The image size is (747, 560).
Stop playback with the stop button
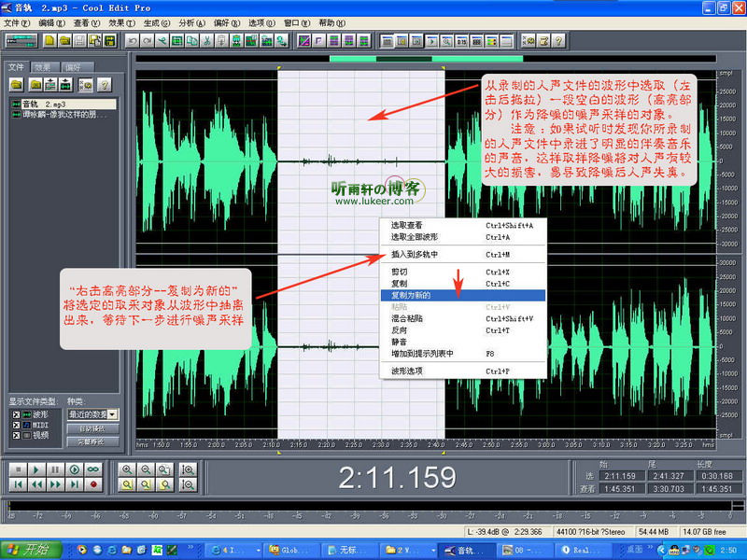tap(18, 469)
